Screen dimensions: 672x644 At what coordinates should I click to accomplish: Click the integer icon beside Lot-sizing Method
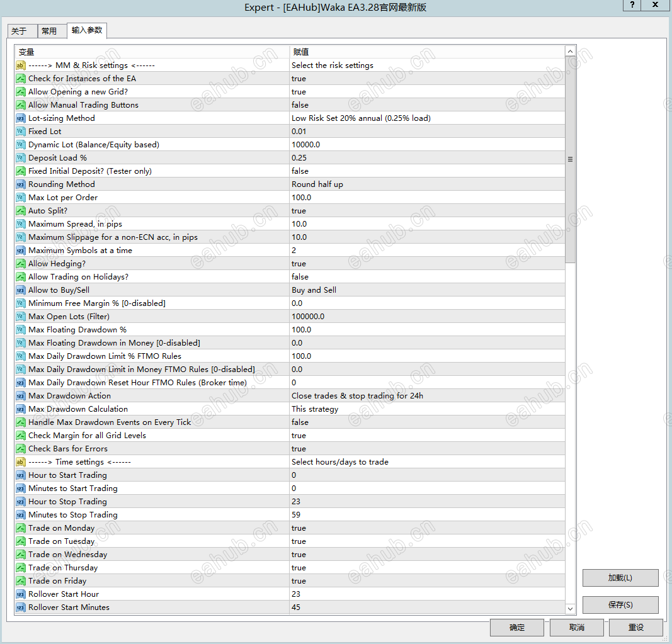(x=21, y=118)
